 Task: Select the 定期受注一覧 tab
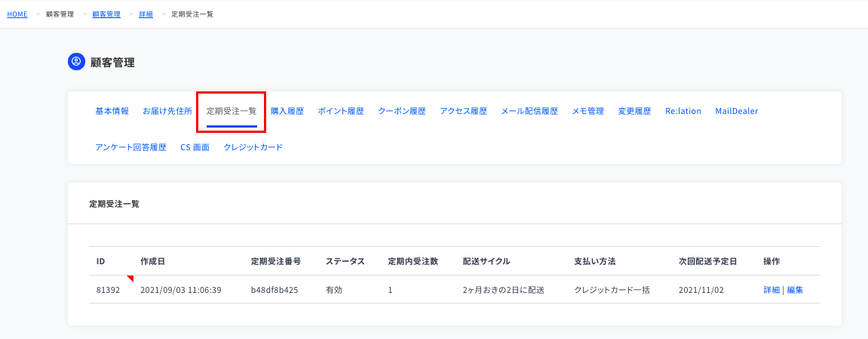click(232, 111)
